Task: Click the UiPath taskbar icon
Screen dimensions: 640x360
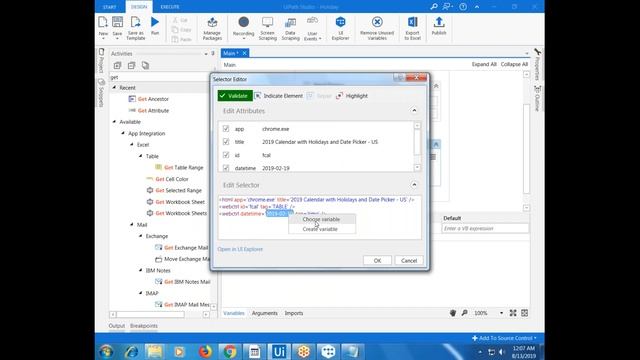Action: point(279,351)
